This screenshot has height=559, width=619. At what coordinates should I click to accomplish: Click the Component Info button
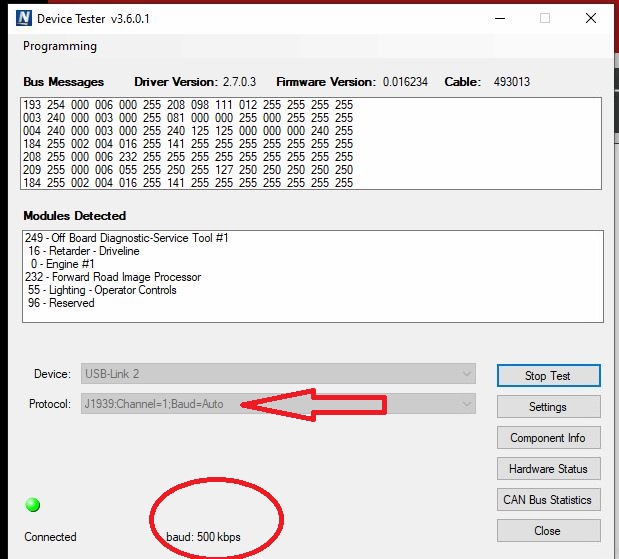click(x=547, y=438)
